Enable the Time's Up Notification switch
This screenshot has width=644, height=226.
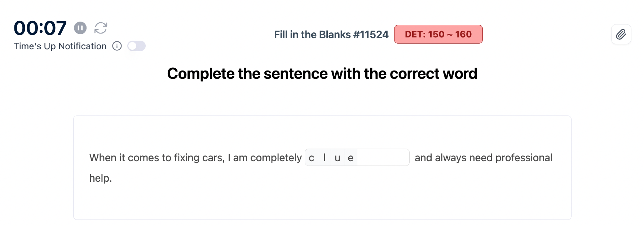[136, 46]
